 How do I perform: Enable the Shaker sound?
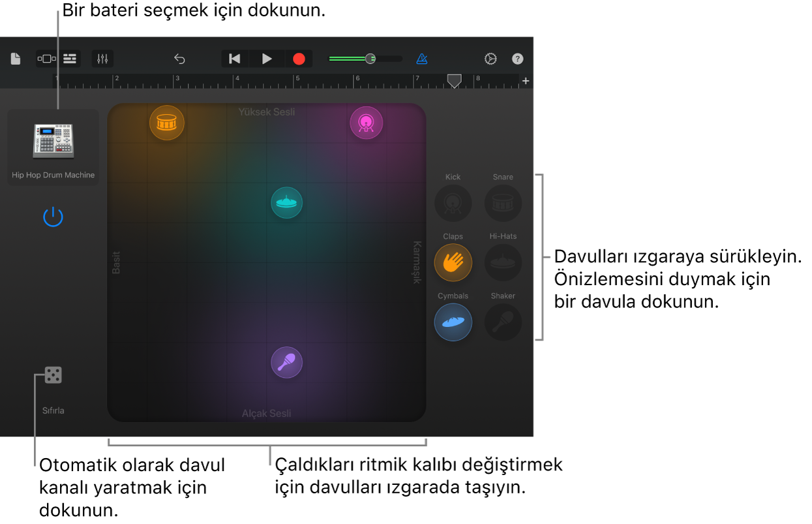pos(503,322)
